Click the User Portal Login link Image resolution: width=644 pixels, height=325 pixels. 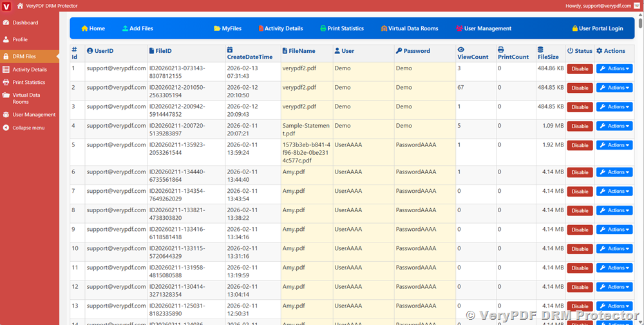click(597, 28)
